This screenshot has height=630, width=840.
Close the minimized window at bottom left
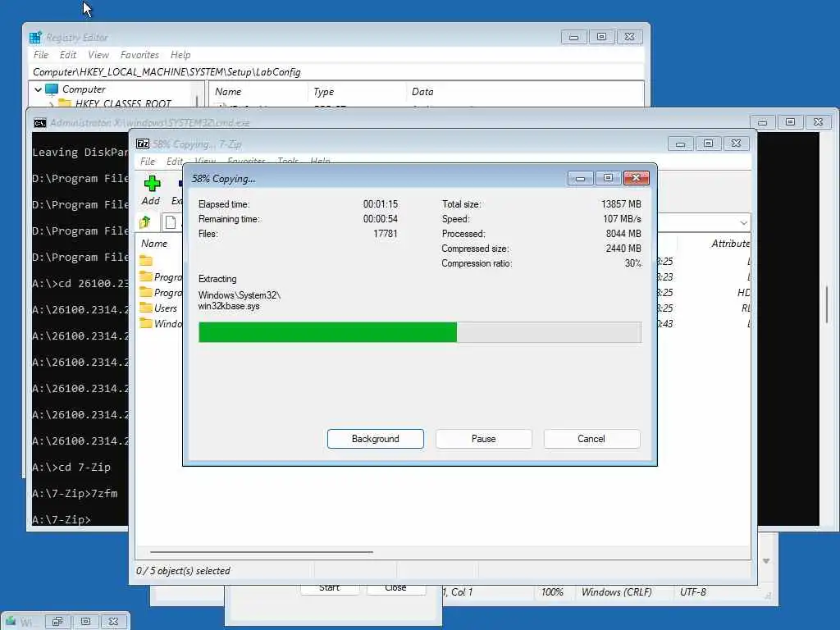[113, 622]
